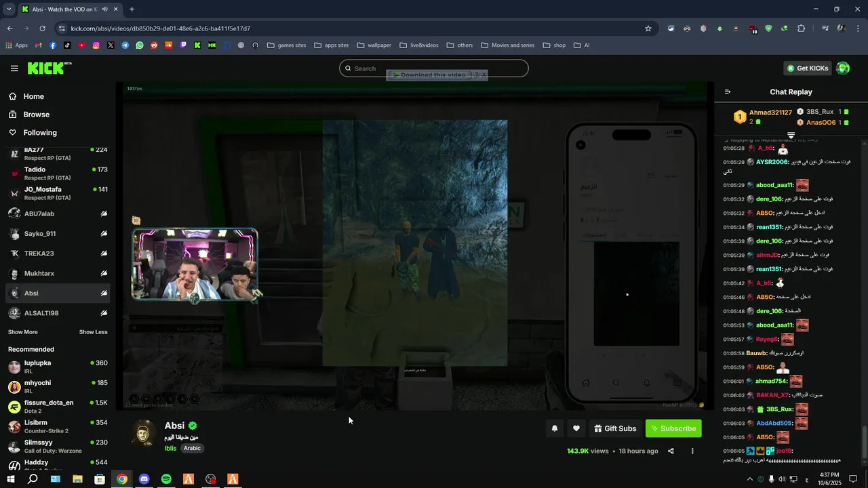Open new browser tab

pos(132,9)
